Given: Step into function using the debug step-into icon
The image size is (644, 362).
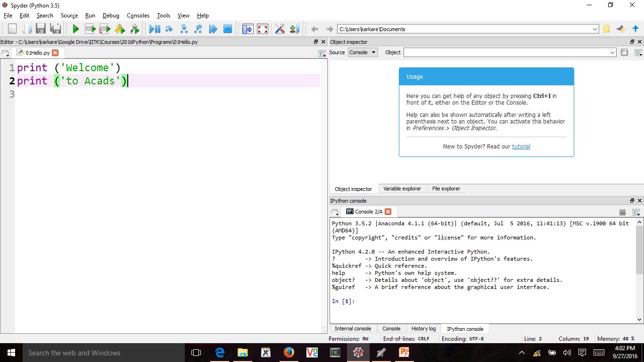Looking at the screenshot, I should click(x=183, y=28).
